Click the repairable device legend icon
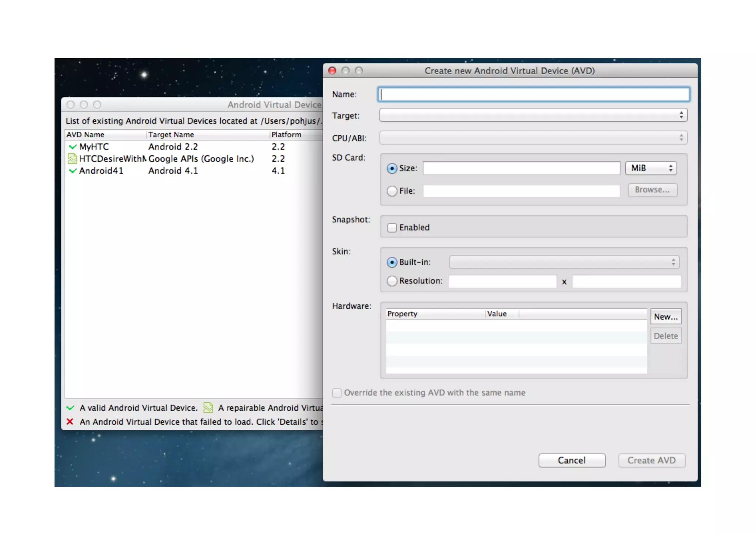Screen dimensions: 756x534 pos(208,407)
